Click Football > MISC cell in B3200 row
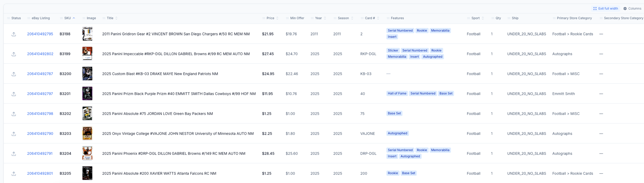Image resolution: width=644 pixels, height=183 pixels. (x=566, y=74)
